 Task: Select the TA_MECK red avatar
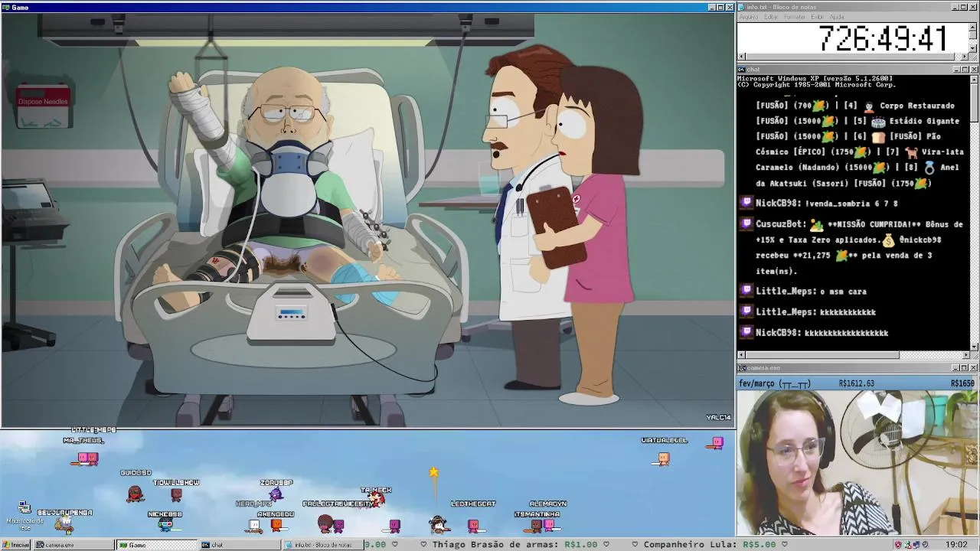(x=376, y=500)
